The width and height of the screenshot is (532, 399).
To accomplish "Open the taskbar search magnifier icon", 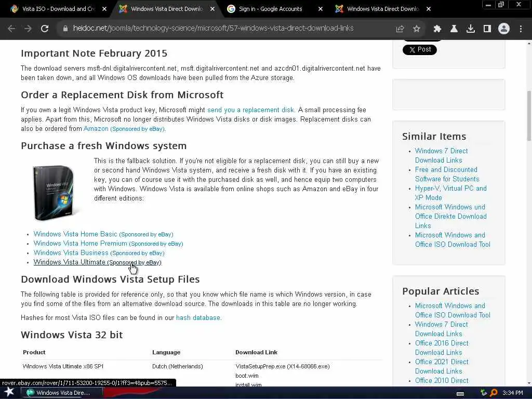I will click(x=494, y=393).
